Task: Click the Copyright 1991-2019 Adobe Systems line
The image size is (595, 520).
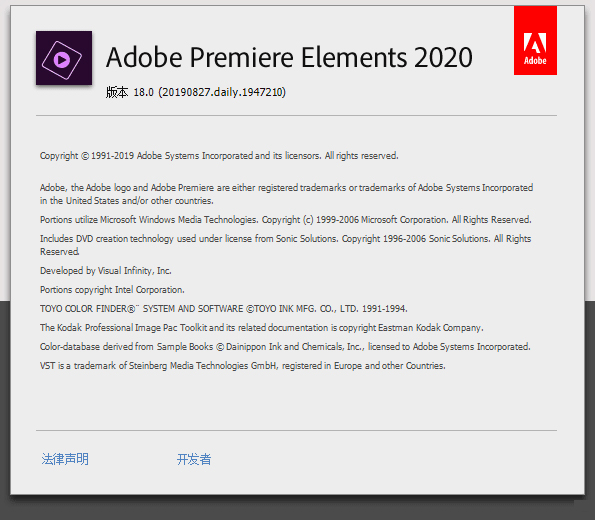Action: 219,156
